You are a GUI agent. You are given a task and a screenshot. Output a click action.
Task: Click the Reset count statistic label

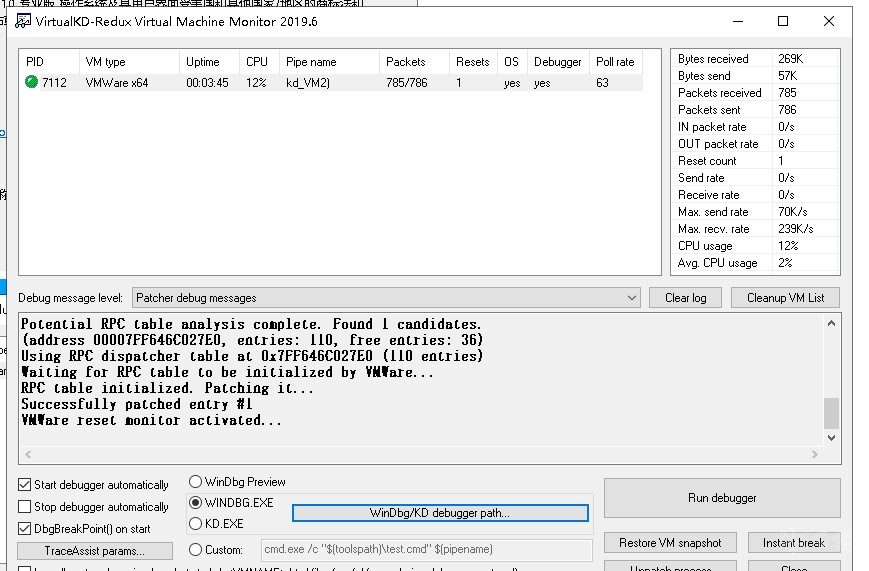coord(707,161)
